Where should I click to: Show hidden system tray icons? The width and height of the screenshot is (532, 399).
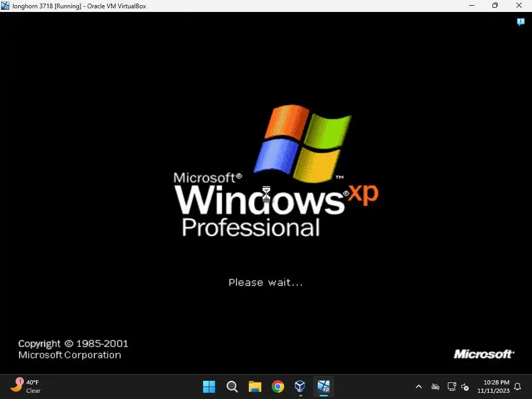tap(419, 387)
